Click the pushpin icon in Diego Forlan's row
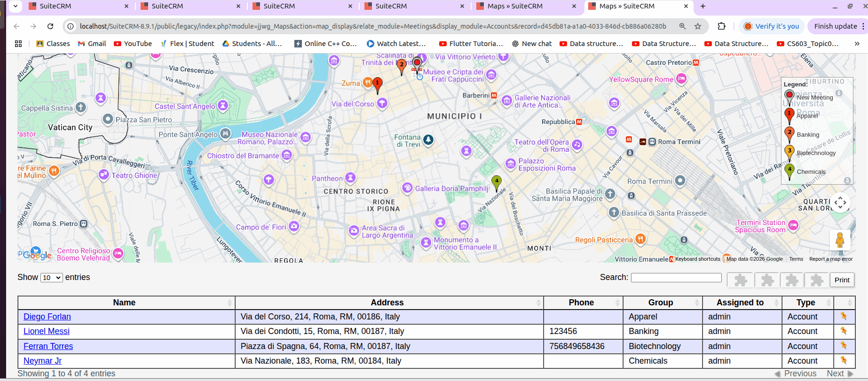The width and height of the screenshot is (868, 381). coord(844,317)
